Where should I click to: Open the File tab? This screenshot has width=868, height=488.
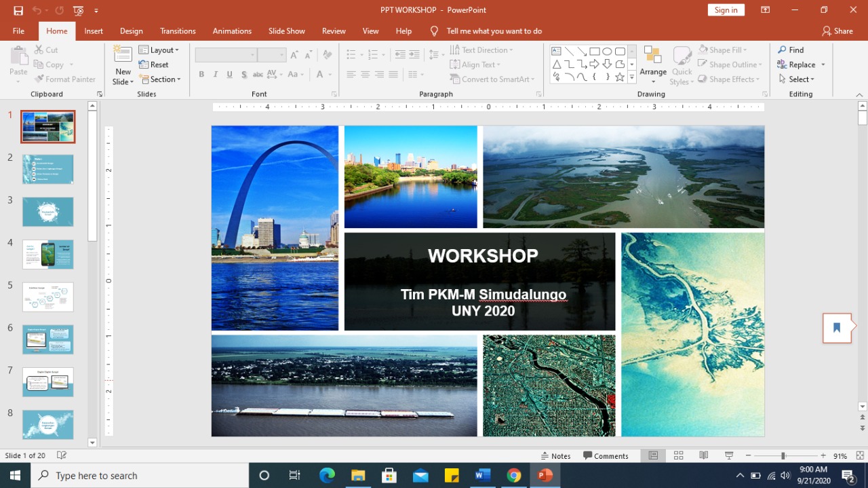point(18,31)
